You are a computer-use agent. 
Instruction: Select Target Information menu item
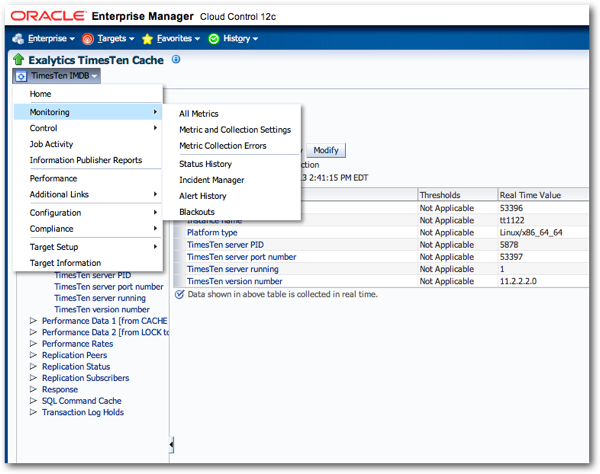(88, 263)
